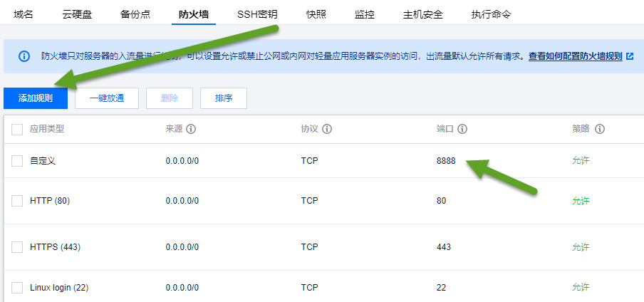Click the info icon next to 端口 header
Image resolution: width=644 pixels, height=302 pixels.
coord(462,129)
